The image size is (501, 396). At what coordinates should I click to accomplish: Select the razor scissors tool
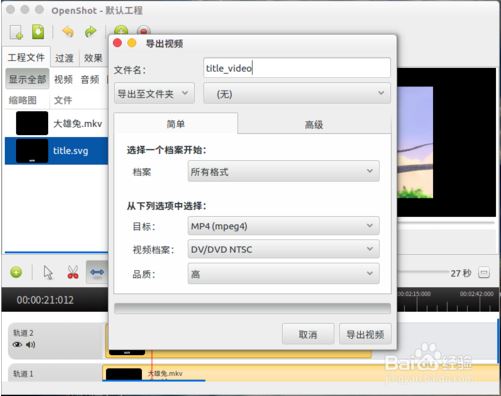tap(73, 272)
